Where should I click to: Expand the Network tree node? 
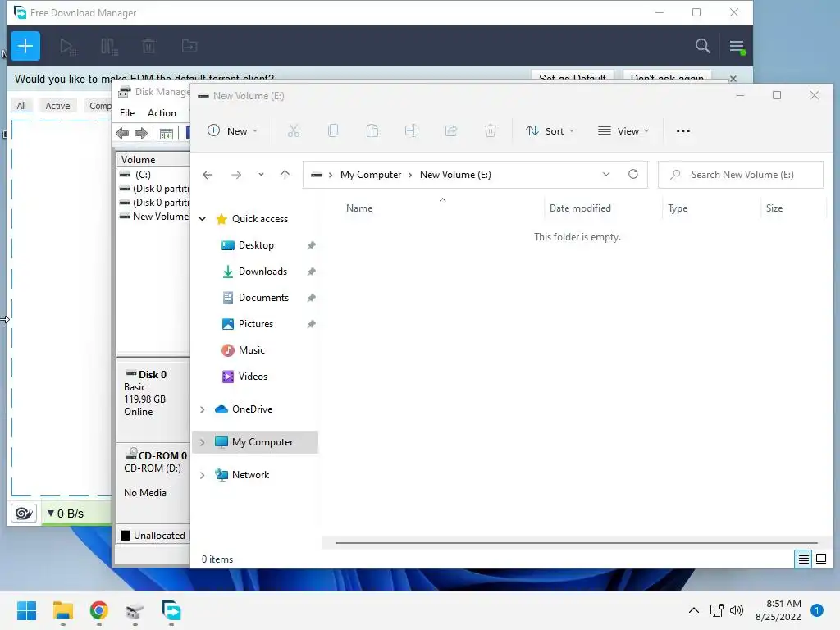(203, 475)
